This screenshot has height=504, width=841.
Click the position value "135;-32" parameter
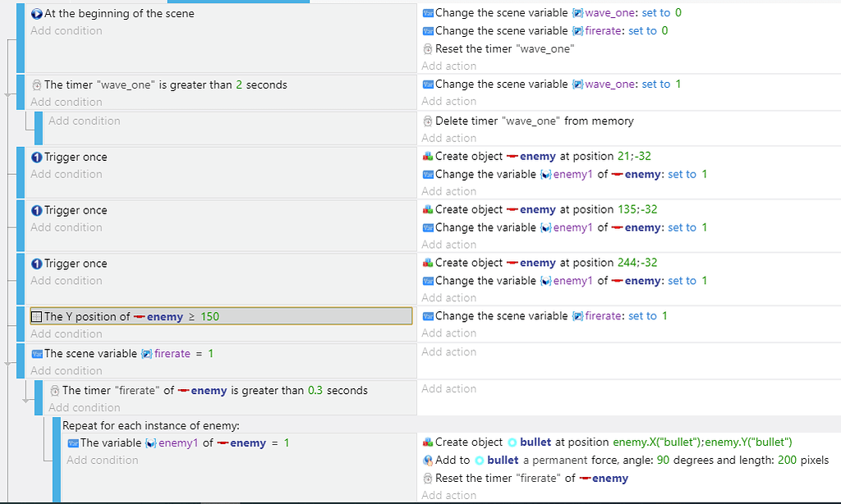[636, 209]
